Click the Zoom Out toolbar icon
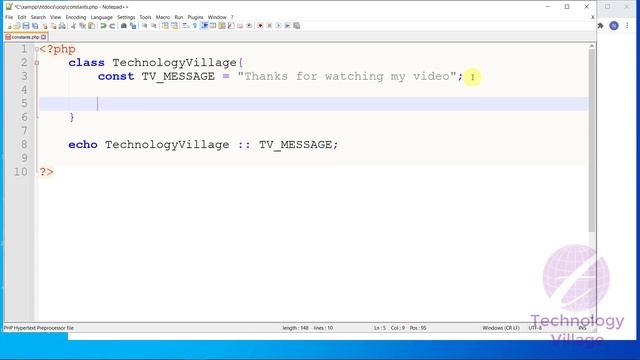The width and height of the screenshot is (640, 360). pyautogui.click(x=153, y=26)
